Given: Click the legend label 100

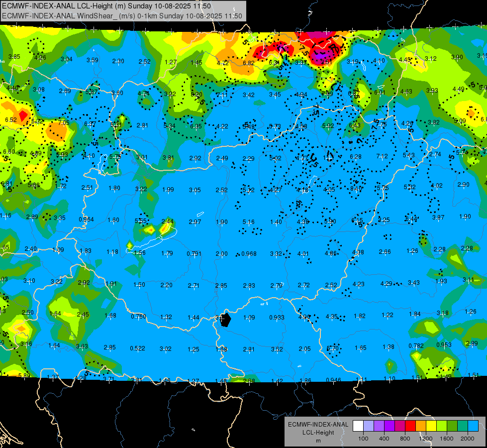Looking at the screenshot, I should pyautogui.click(x=363, y=439).
